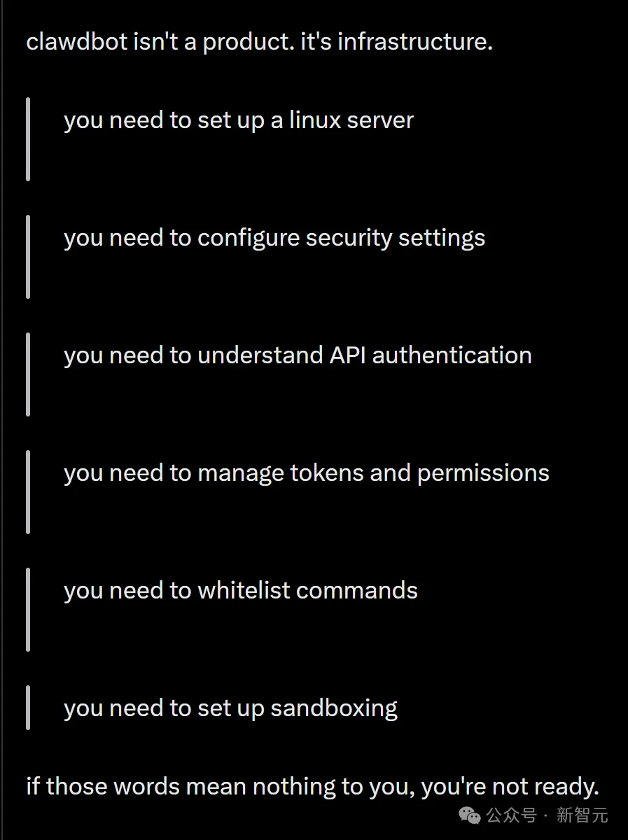Click the "manage tokens and permissions" line
Screen dimensions: 628x840
[306, 473]
